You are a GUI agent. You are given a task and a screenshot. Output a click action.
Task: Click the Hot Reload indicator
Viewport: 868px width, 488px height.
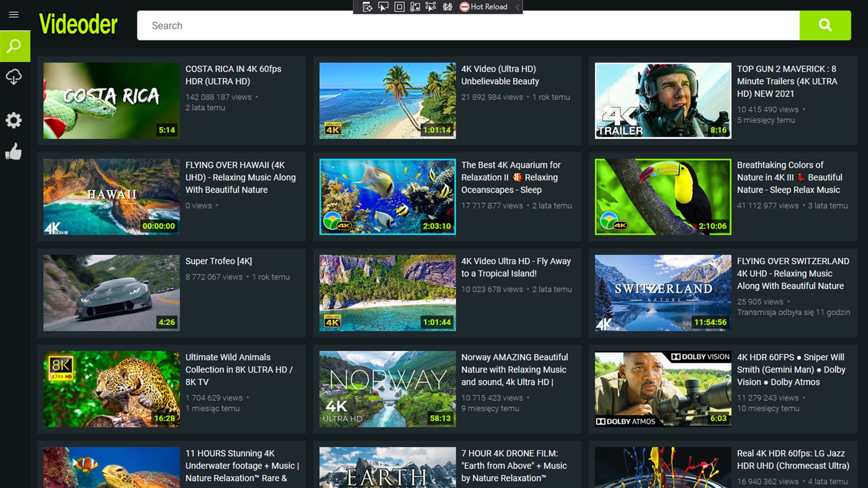(484, 7)
